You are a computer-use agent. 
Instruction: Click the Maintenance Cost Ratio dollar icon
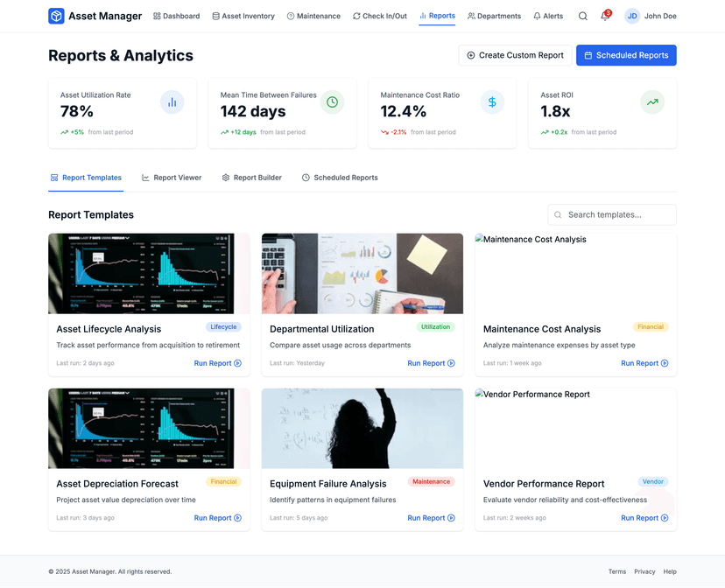[x=492, y=102]
